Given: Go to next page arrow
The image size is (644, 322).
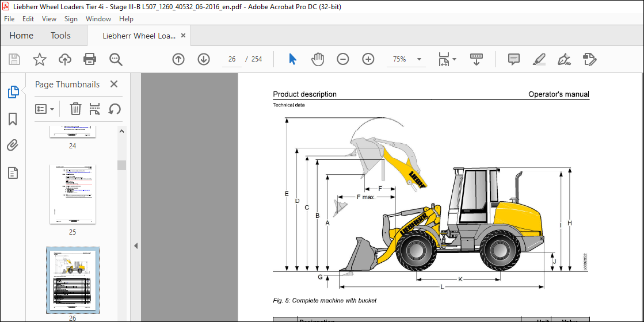Looking at the screenshot, I should [204, 59].
